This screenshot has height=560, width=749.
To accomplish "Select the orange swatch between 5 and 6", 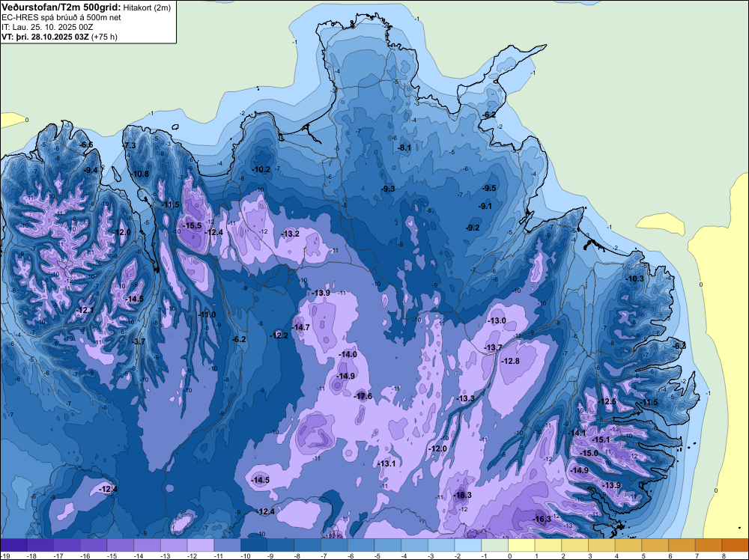I will [x=655, y=544].
